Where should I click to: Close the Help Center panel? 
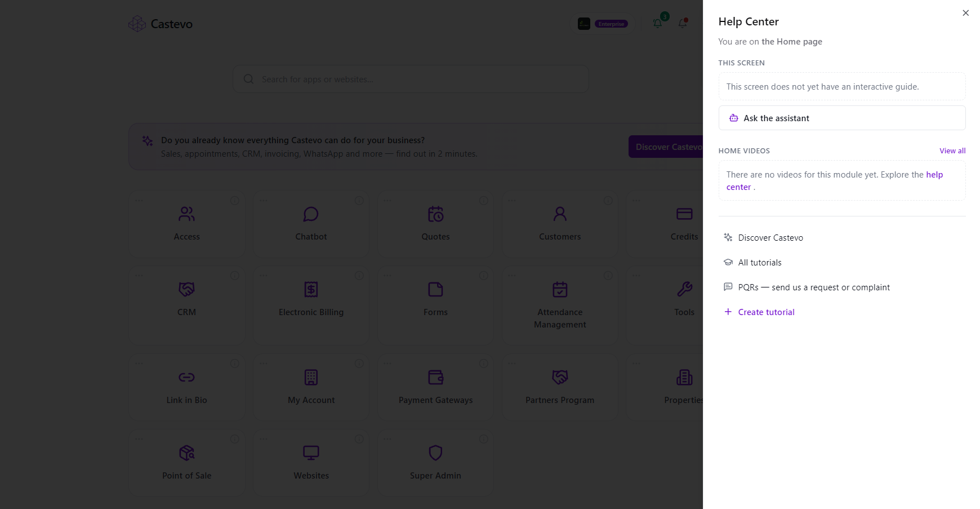coord(966,13)
